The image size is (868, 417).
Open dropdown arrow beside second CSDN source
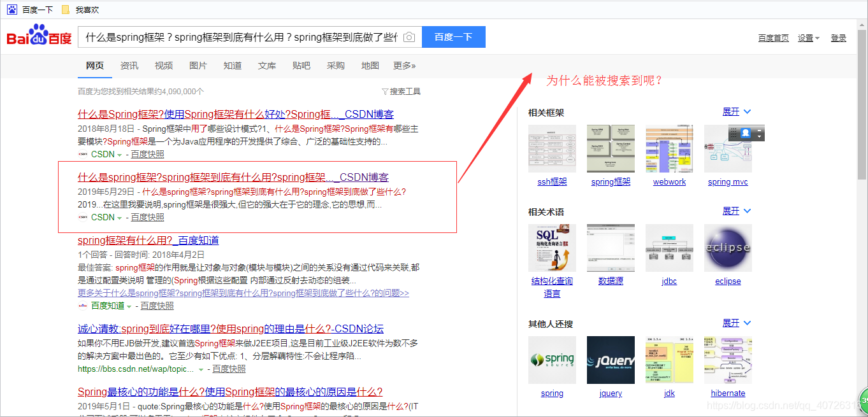point(119,218)
